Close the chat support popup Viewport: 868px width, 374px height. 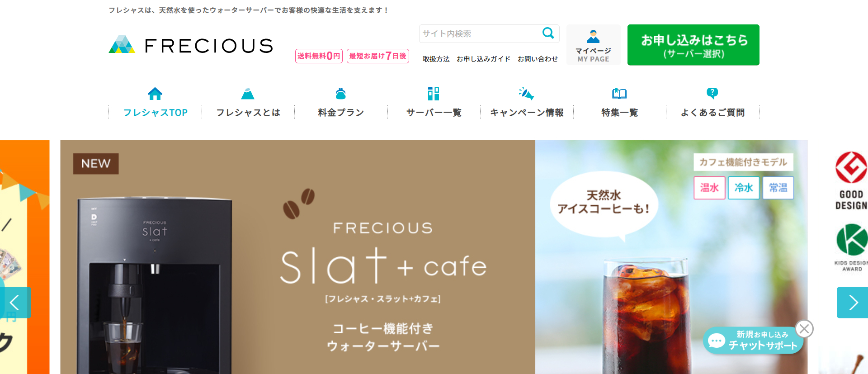tap(804, 329)
